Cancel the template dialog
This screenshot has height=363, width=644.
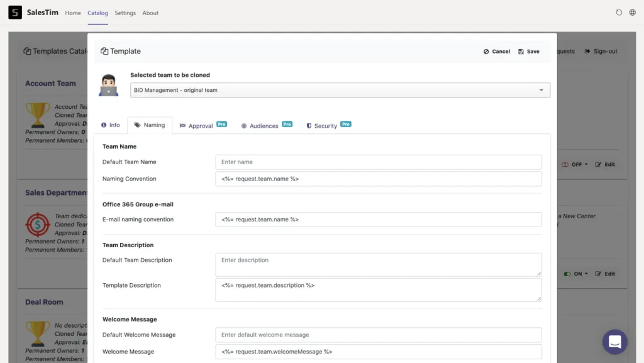coord(497,52)
